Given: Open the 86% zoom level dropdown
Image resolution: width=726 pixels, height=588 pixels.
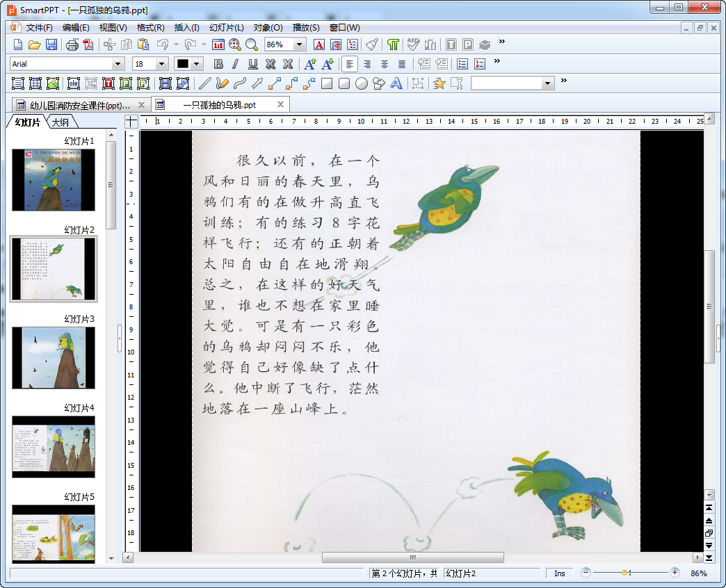Looking at the screenshot, I should (300, 44).
